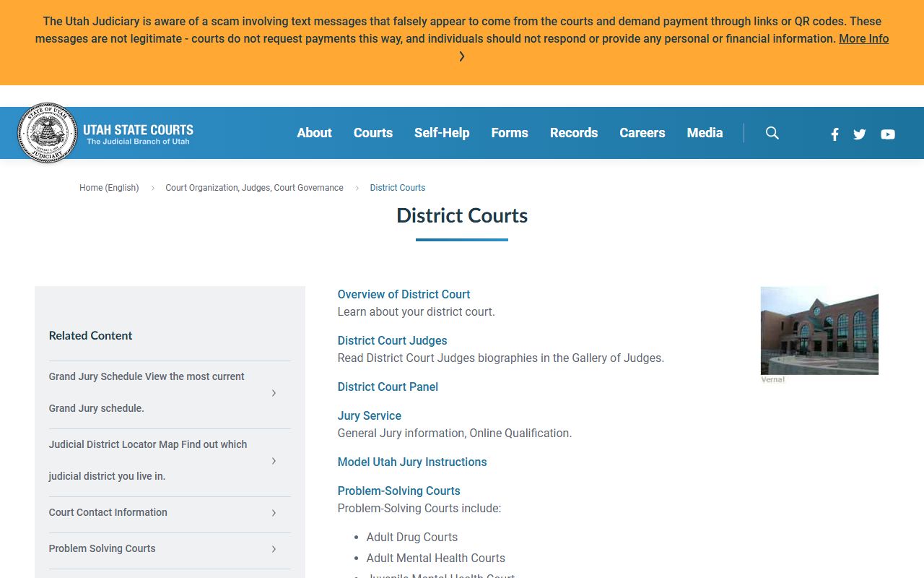Click the Related Content heading
This screenshot has width=924, height=578.
[x=90, y=335]
